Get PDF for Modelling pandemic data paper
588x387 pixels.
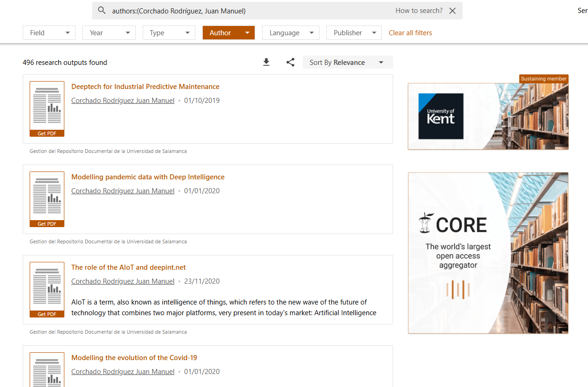coord(47,224)
